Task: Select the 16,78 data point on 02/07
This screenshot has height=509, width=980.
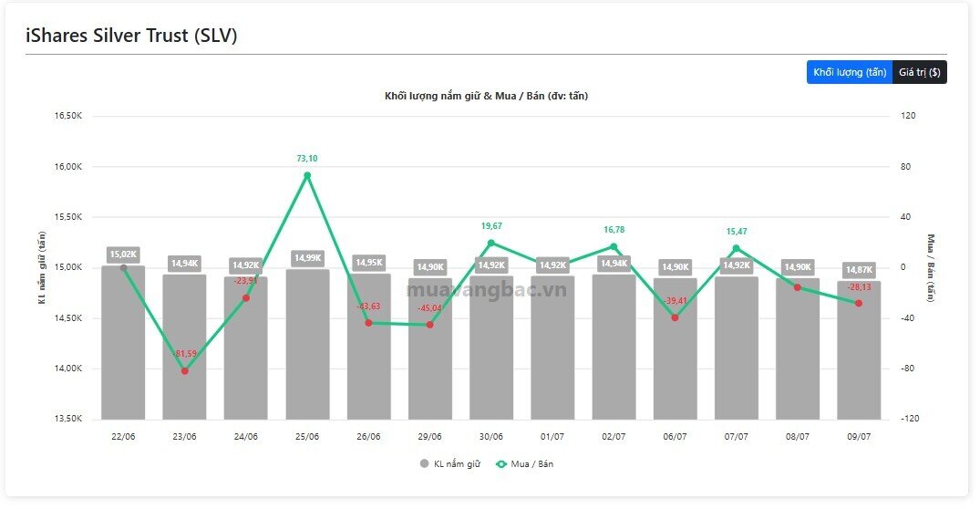Action: click(614, 246)
